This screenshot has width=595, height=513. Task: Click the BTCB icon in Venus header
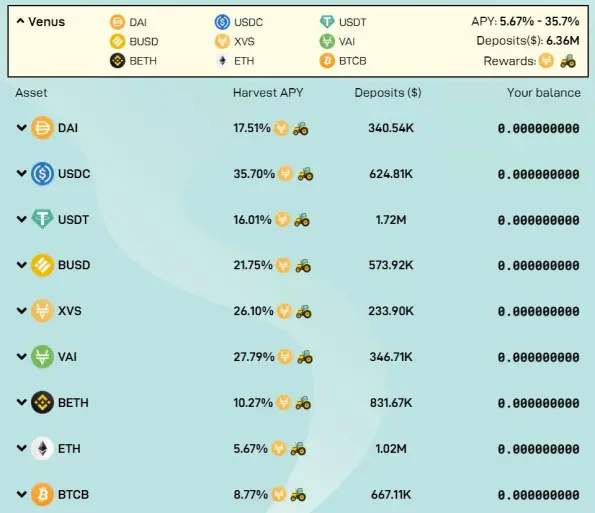327,61
